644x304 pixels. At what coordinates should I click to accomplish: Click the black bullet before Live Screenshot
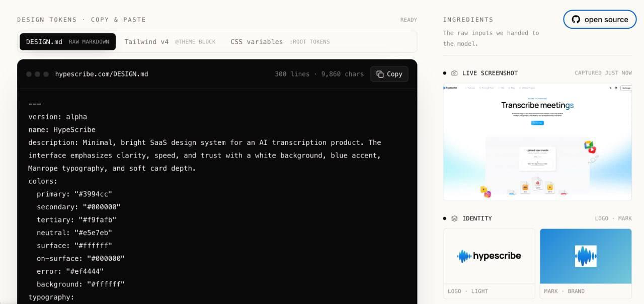(445, 73)
